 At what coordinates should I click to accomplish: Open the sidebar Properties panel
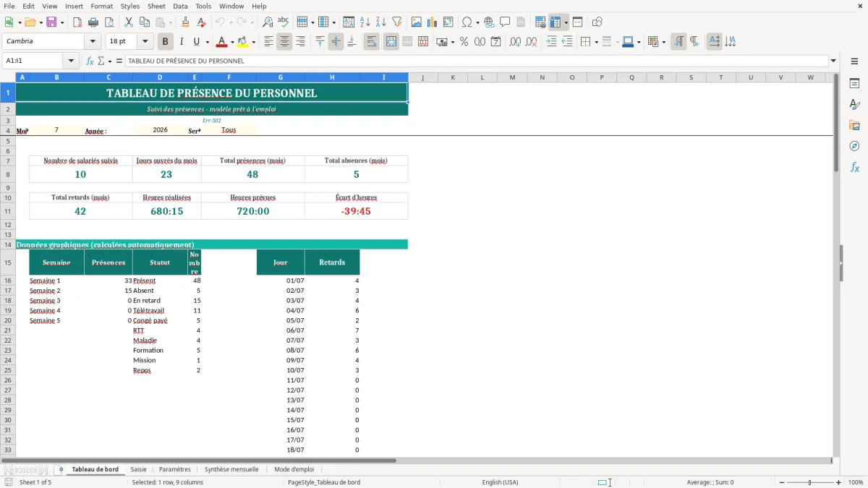[x=855, y=83]
